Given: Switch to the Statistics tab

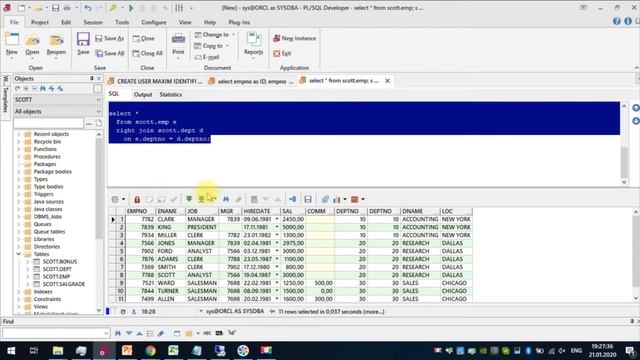Looking at the screenshot, I should [171, 94].
